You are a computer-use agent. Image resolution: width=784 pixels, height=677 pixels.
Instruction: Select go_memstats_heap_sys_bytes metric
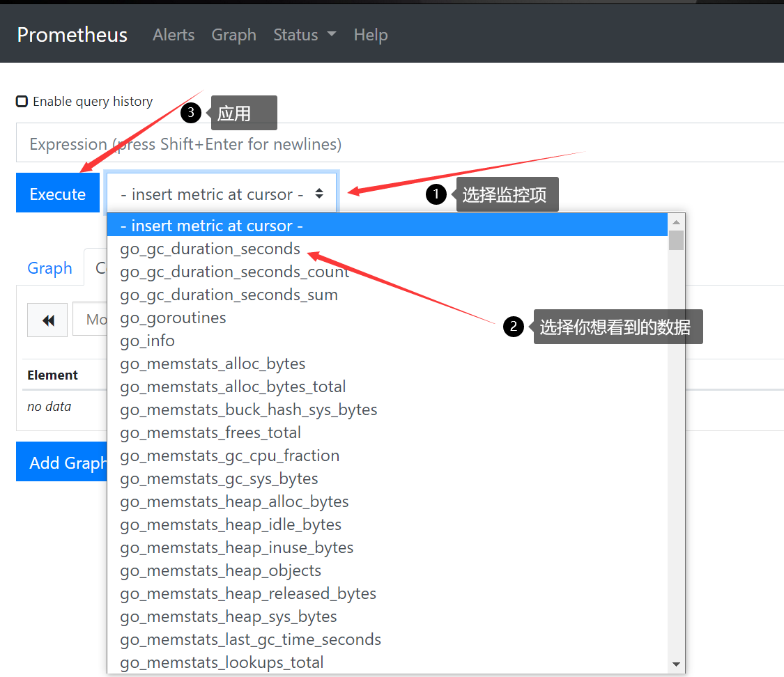click(x=387, y=616)
